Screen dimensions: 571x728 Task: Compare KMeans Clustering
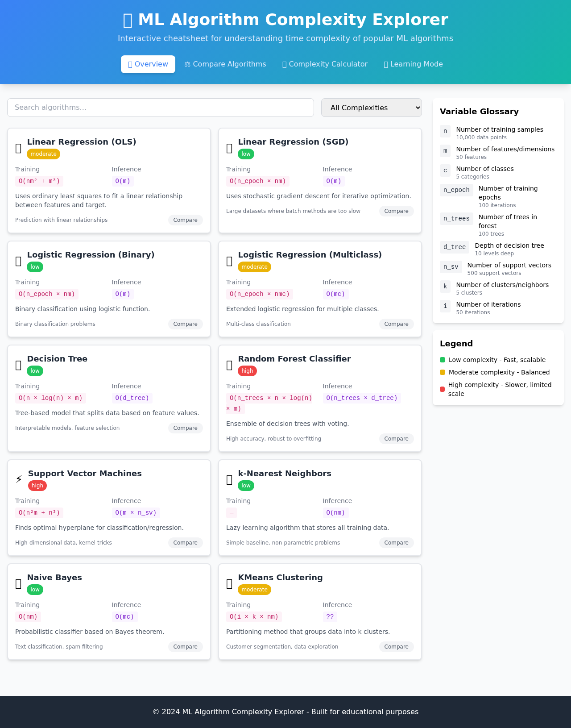coord(397,647)
